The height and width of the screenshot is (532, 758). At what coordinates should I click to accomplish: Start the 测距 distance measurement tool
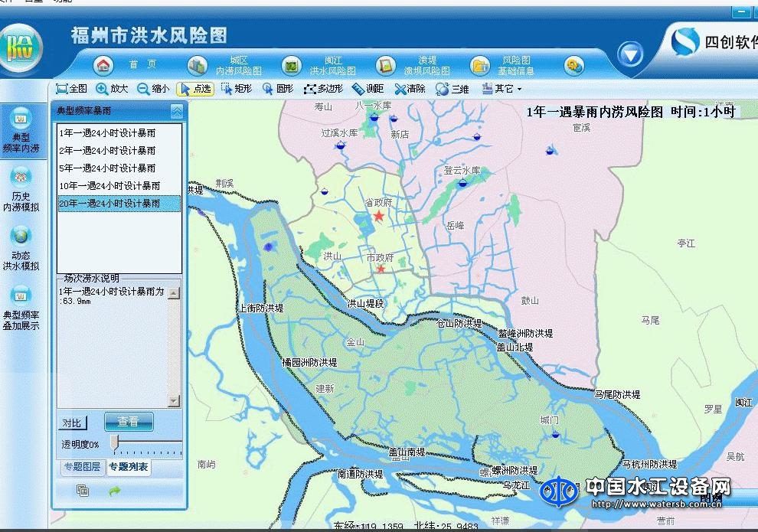(368, 88)
